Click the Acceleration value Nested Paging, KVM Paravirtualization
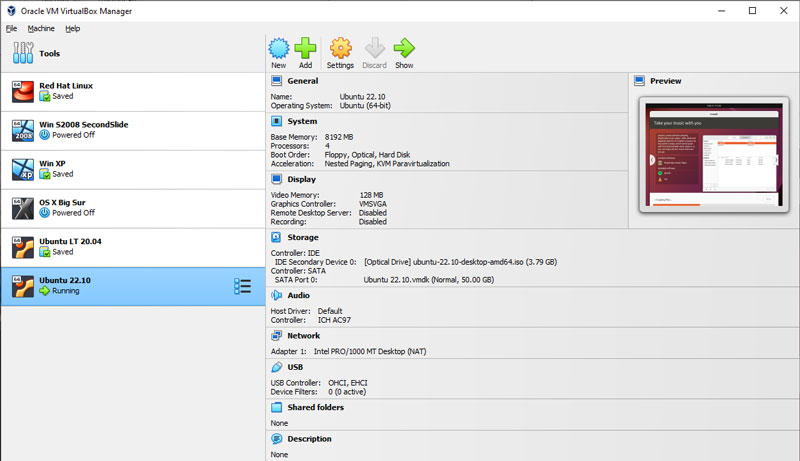Viewport: 800px width, 461px height. (387, 164)
